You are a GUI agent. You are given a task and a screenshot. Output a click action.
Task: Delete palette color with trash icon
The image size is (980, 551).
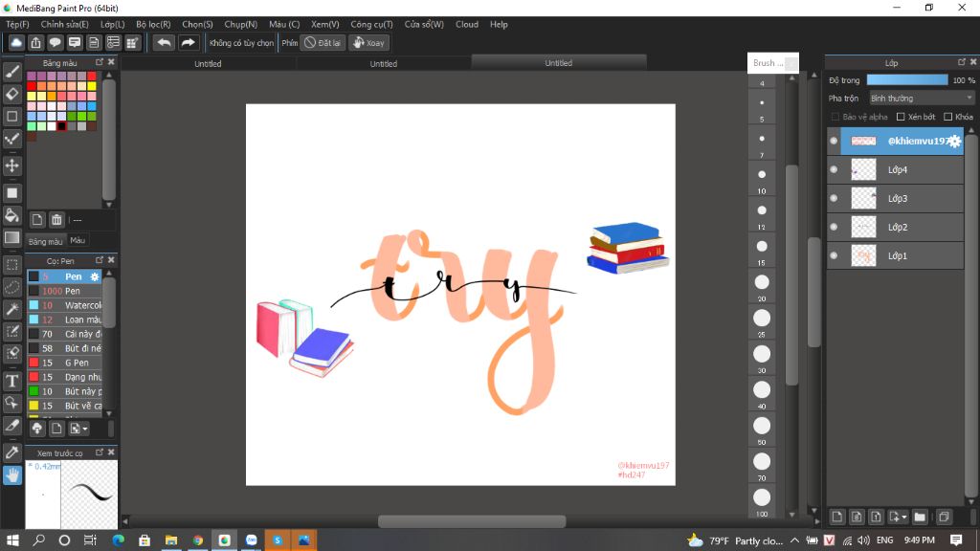56,220
